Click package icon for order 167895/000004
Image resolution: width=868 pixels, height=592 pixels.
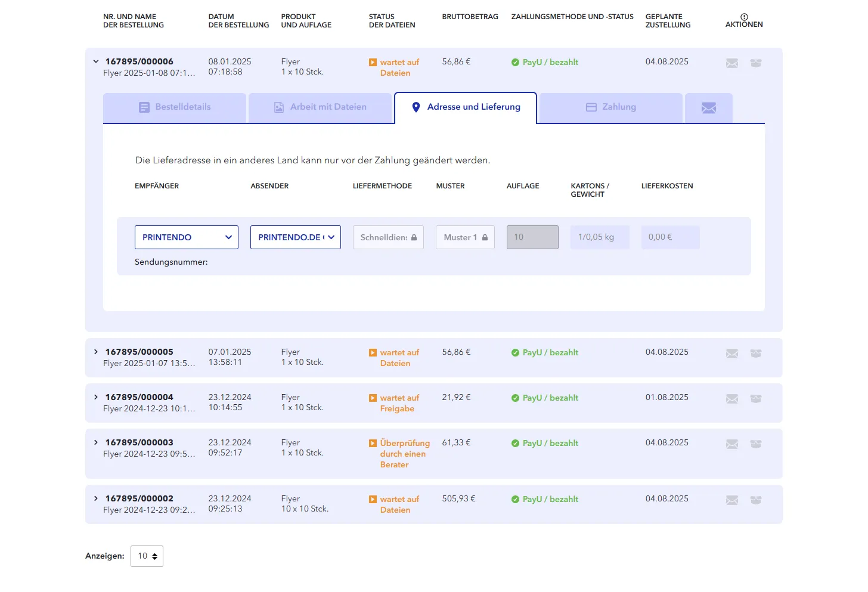[756, 399]
